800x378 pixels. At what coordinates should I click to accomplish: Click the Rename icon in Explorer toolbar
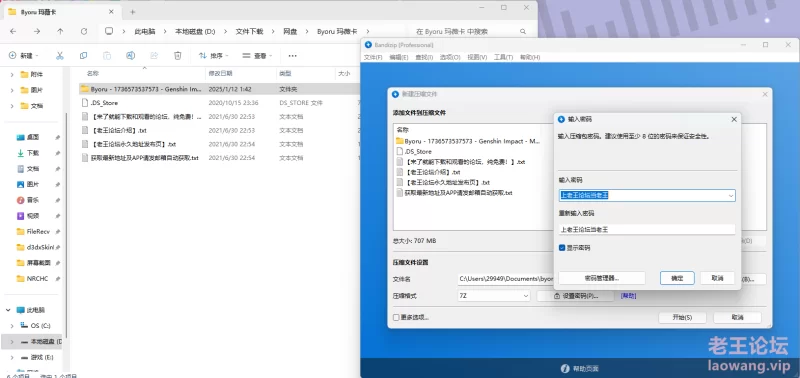[131, 56]
